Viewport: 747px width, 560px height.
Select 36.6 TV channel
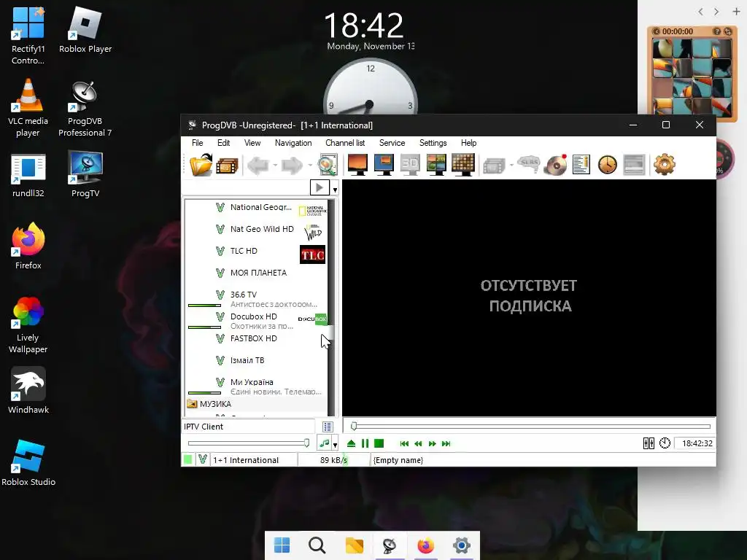[258, 299]
